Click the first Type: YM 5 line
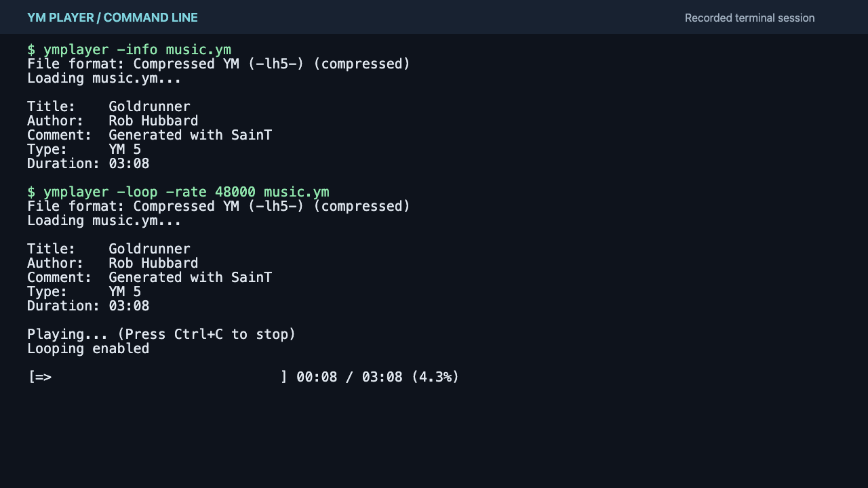 (84, 149)
